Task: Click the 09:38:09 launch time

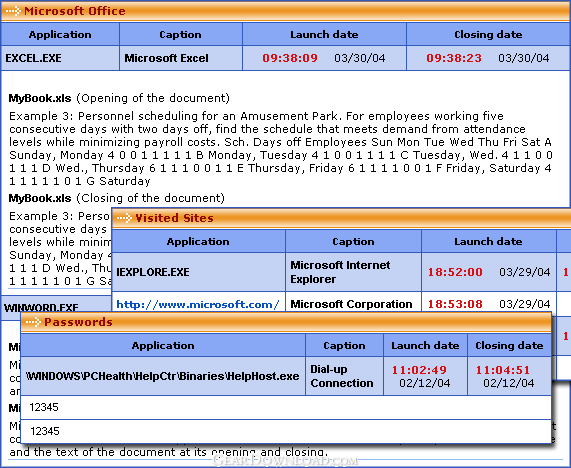Action: [x=290, y=58]
